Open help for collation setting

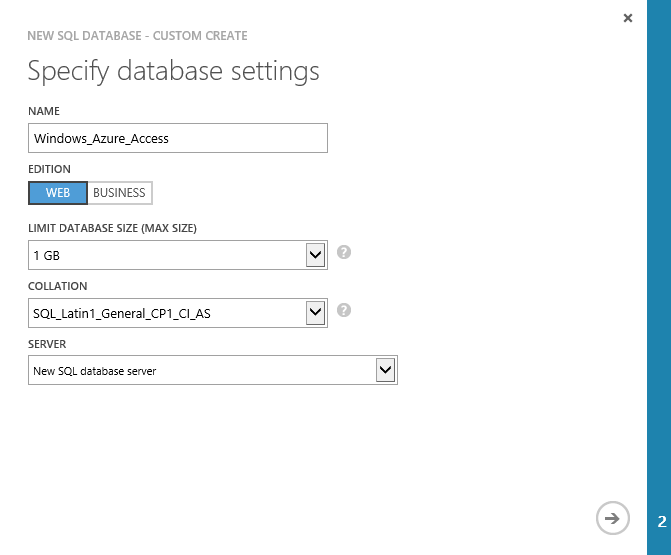pos(344,311)
